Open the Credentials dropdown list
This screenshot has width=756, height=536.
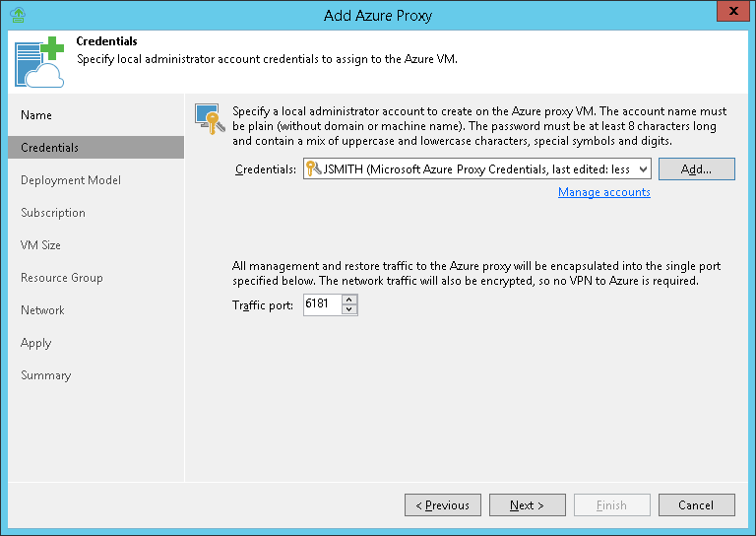(x=643, y=169)
